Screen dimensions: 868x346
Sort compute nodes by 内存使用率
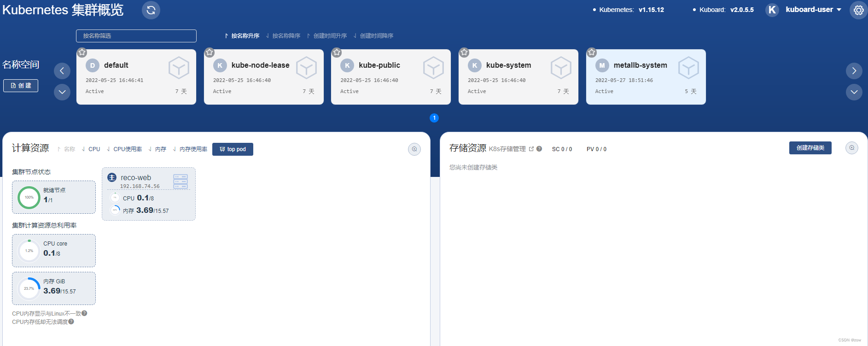(x=190, y=149)
